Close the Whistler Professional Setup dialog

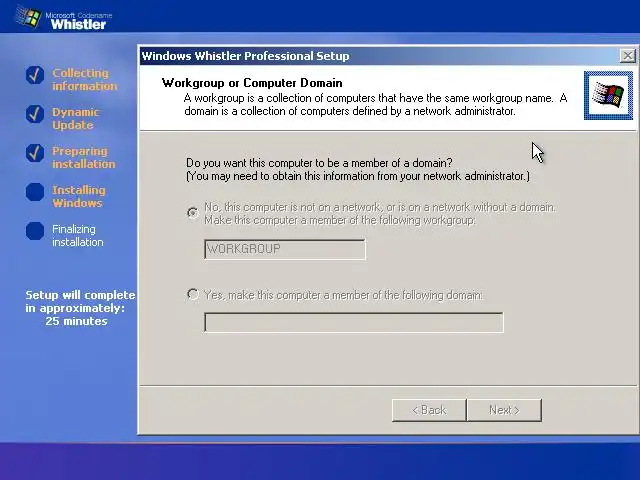[628, 56]
